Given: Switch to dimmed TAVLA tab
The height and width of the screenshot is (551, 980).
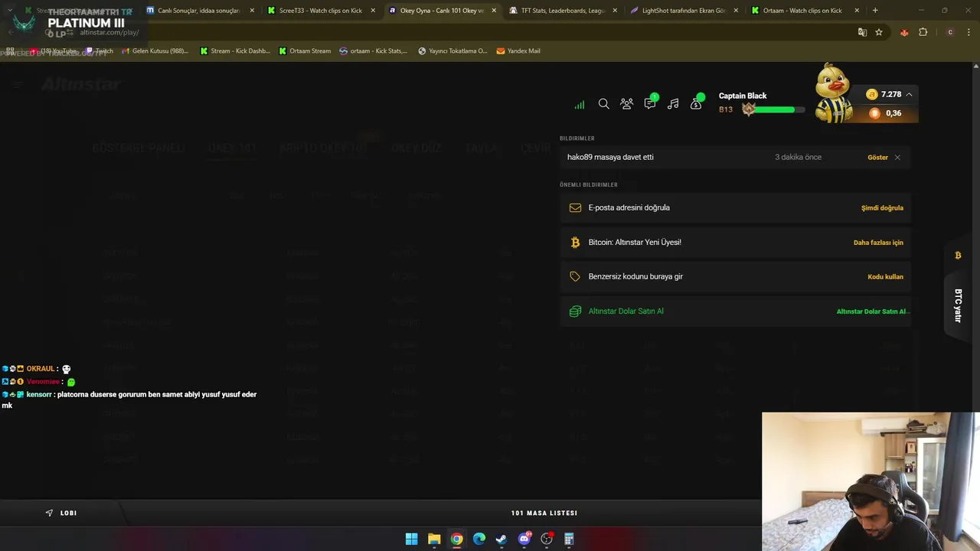Looking at the screenshot, I should [x=481, y=148].
